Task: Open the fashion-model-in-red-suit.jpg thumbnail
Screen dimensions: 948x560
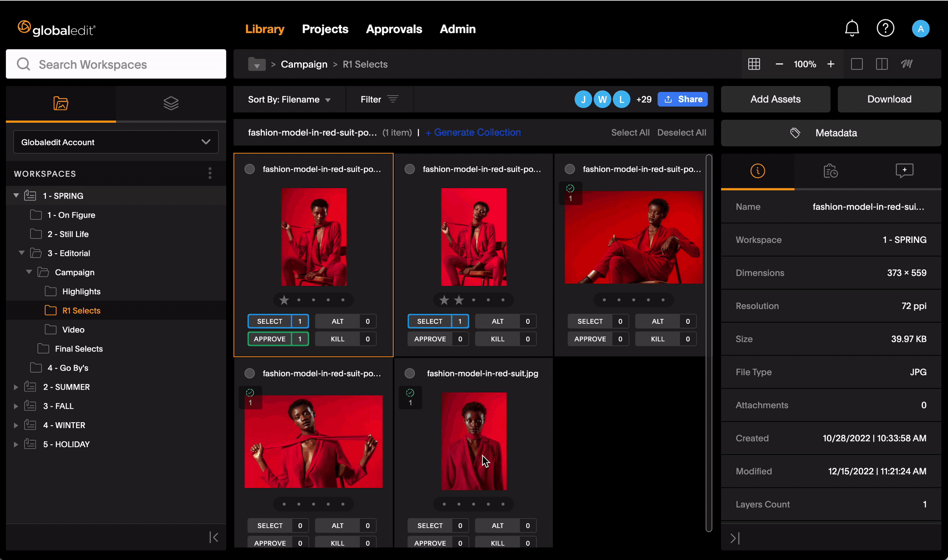Action: (473, 441)
